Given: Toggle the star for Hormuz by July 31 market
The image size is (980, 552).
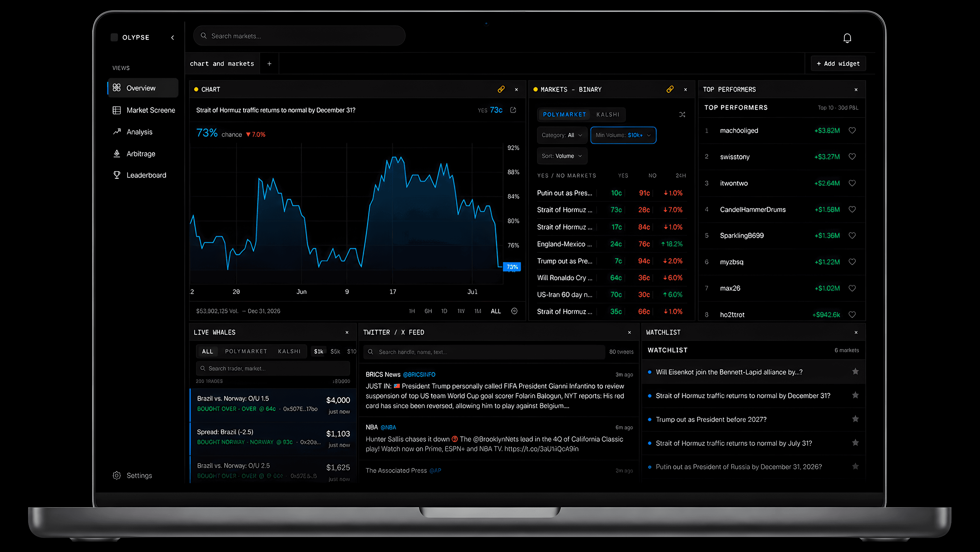Looking at the screenshot, I should 855,443.
